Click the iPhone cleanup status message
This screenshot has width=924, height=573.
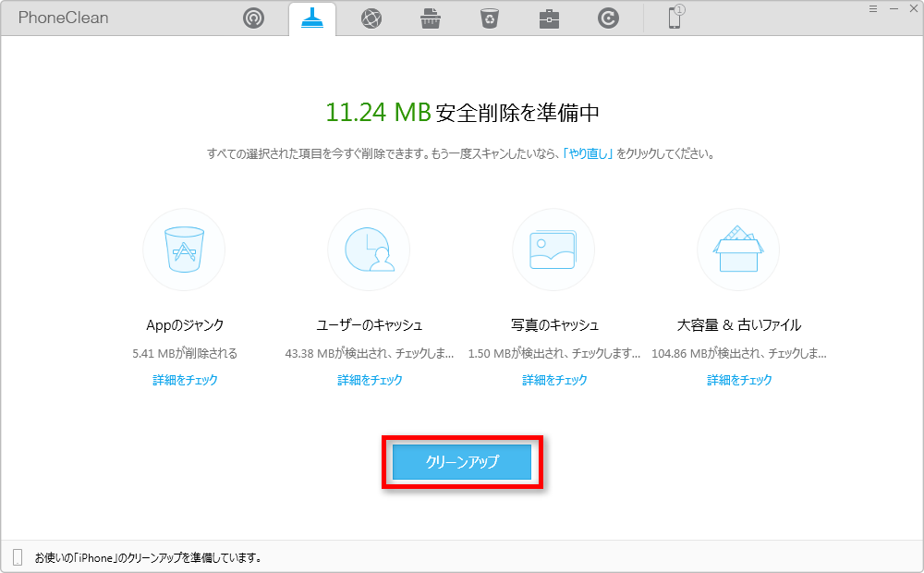point(148,557)
